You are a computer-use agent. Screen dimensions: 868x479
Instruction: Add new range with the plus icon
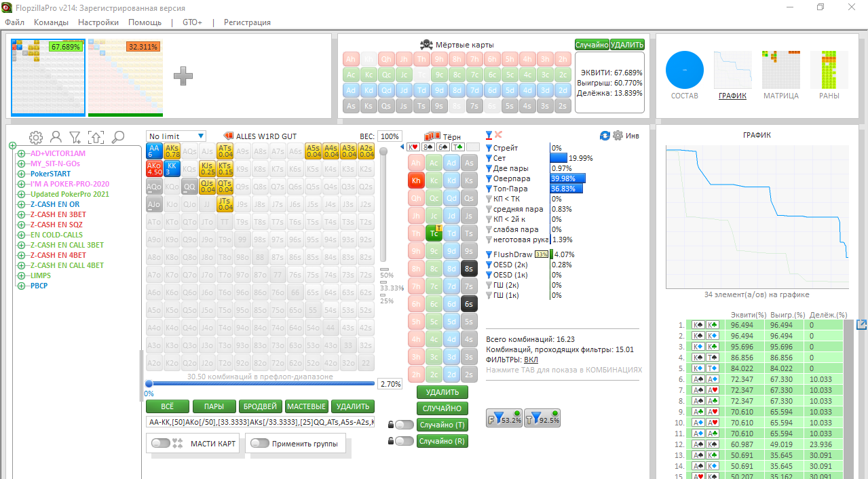click(183, 76)
